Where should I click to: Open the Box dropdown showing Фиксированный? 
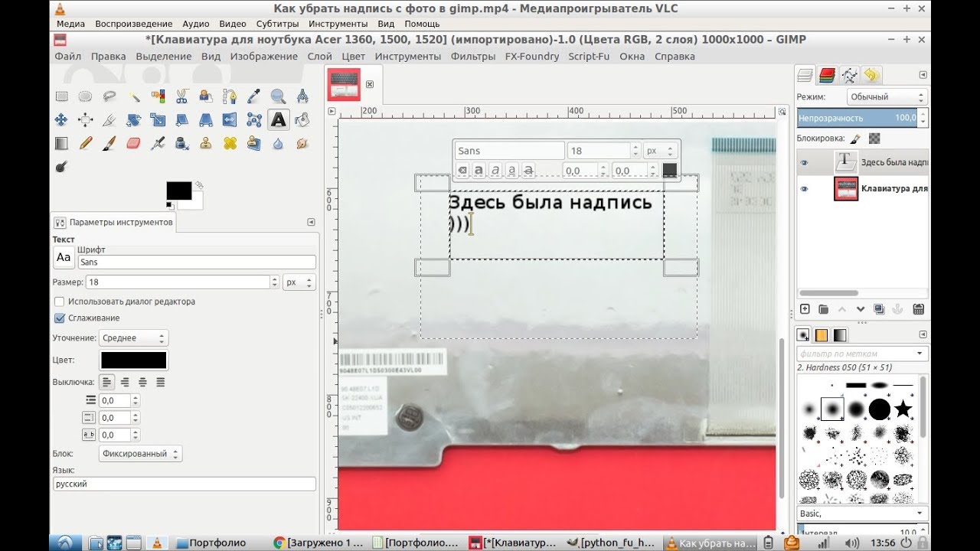(140, 454)
